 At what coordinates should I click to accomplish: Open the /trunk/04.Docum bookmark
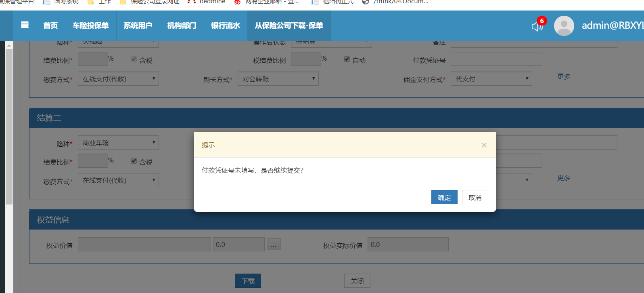395,2
